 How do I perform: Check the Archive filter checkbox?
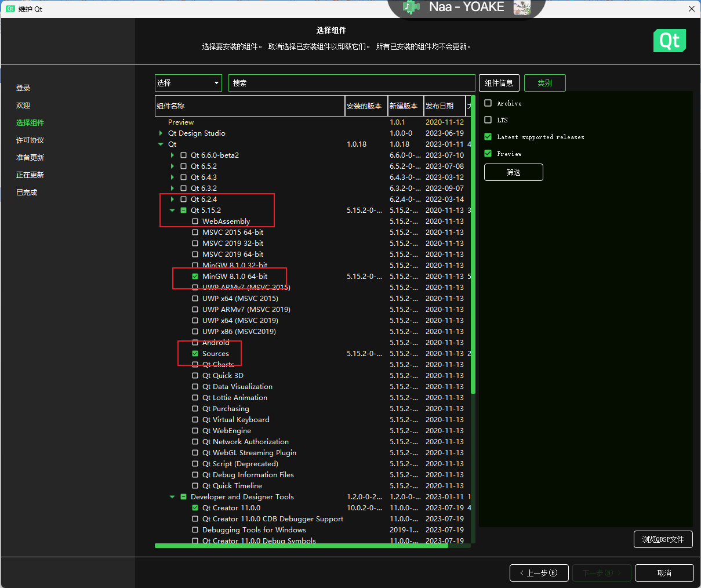pos(488,103)
